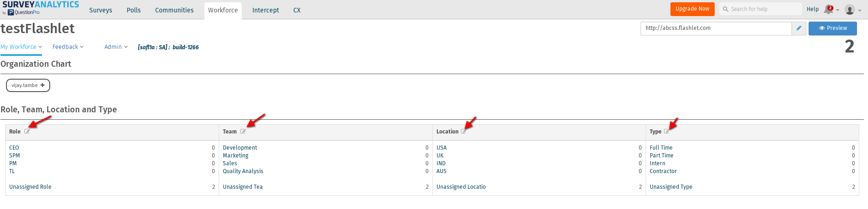Viewport: 868px width, 209px height.
Task: Select the Workforce tab
Action: pyautogui.click(x=223, y=10)
